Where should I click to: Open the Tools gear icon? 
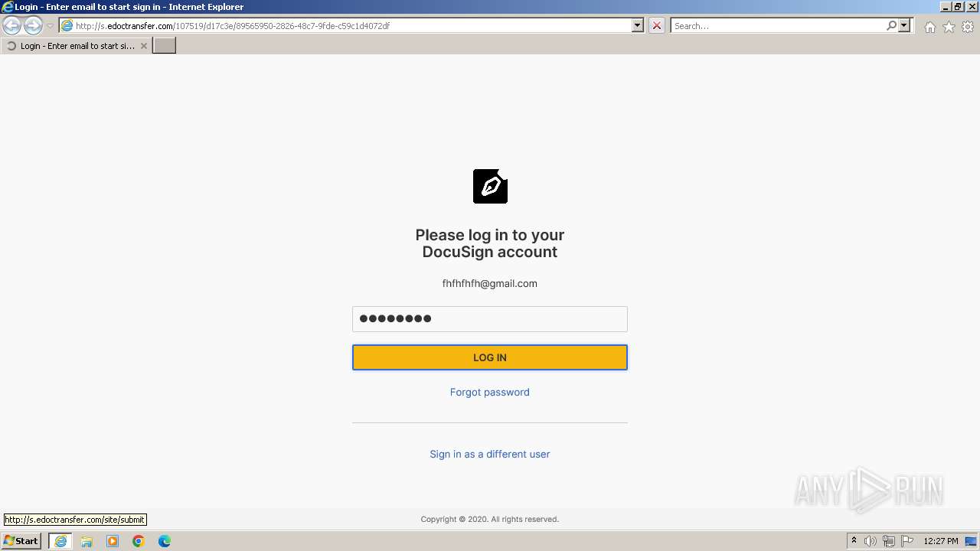pos(968,27)
